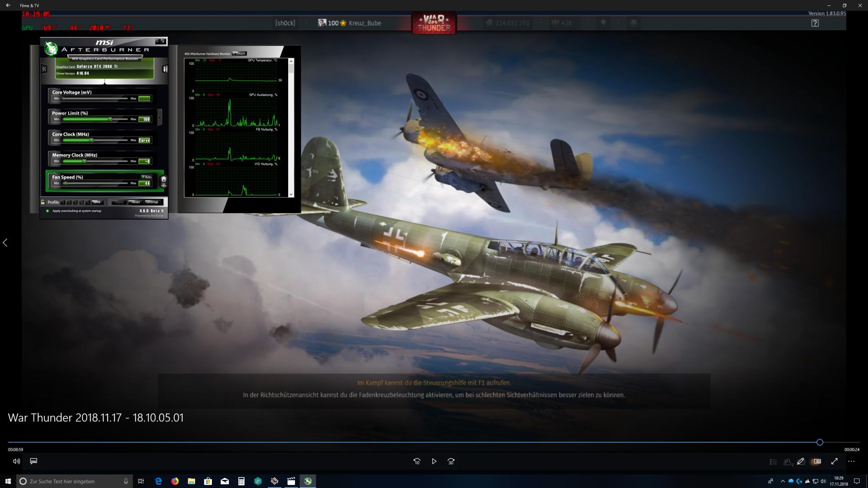Open Logitech Gaming Software tray icon
Screen dimensions: 868x488
tap(799, 481)
